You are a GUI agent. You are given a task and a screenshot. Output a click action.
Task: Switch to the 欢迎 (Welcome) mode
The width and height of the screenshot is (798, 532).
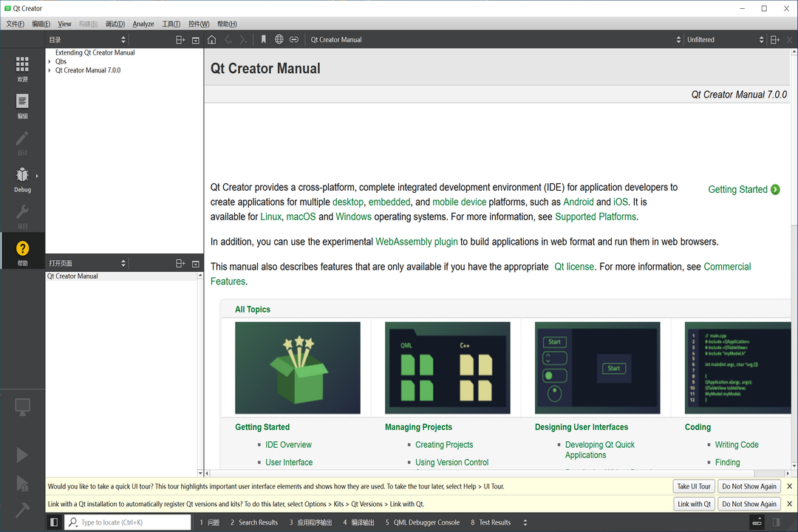23,66
